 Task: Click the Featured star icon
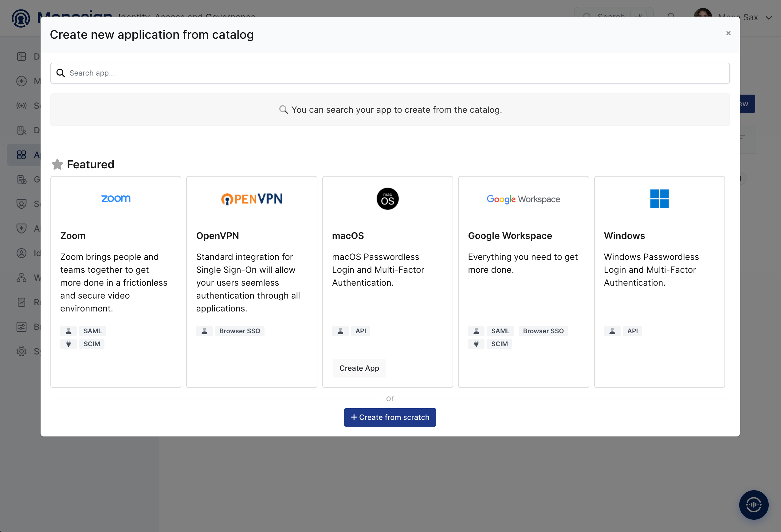coord(57,164)
